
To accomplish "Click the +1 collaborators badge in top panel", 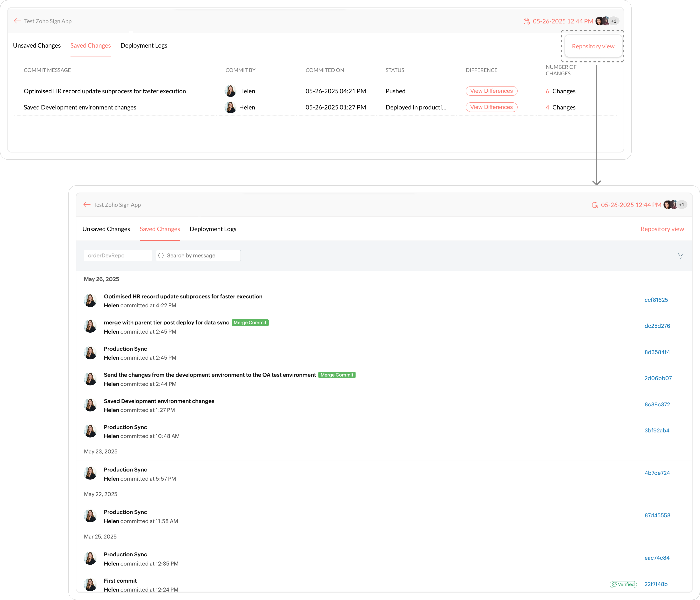I will 614,21.
